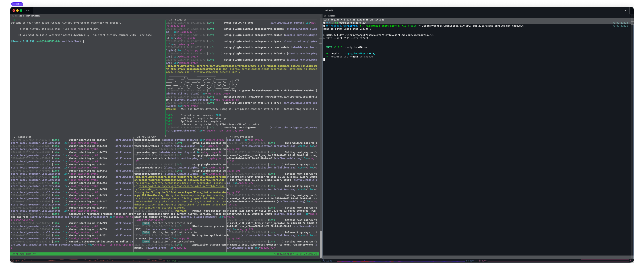Click the git branch icon in prompt
This screenshot has width=644, height=276.
point(363,26)
